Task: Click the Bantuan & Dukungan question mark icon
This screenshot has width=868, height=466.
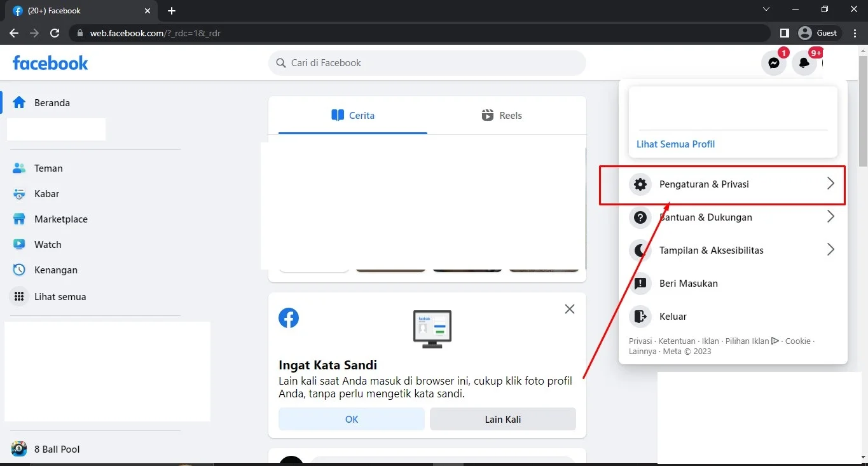Action: tap(640, 217)
